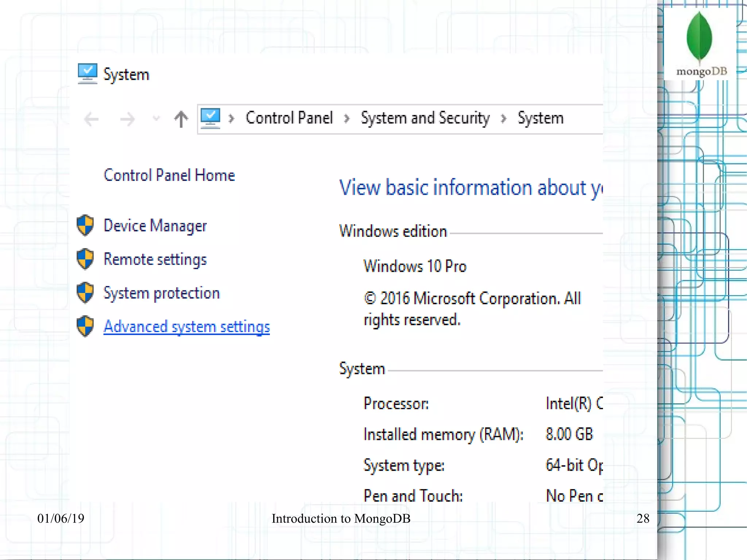
Task: Click the shield icon beside Device Manager
Action: tap(85, 225)
